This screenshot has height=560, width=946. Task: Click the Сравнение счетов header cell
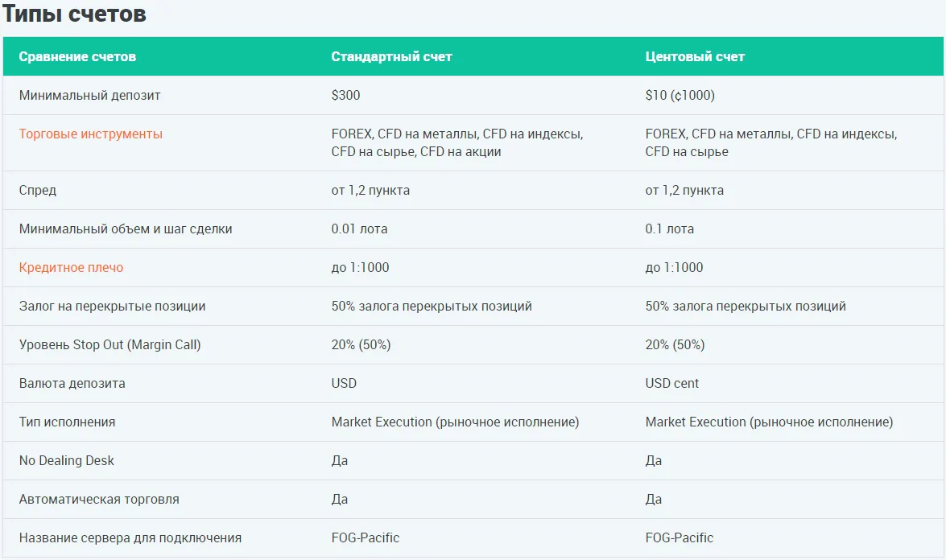77,56
